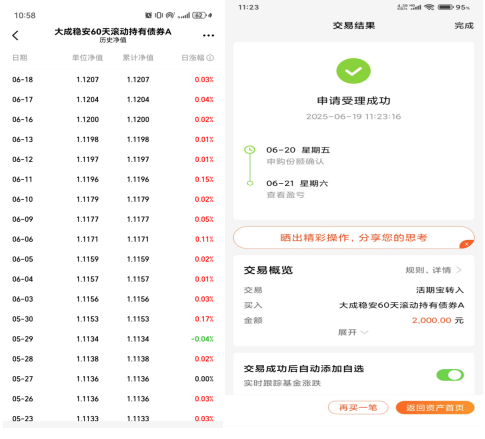Click 完成 at the top right

[464, 26]
